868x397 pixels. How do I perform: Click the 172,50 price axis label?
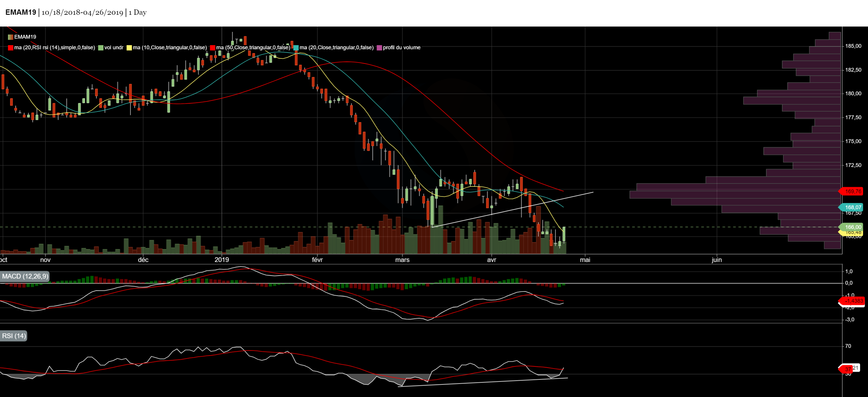tap(853, 165)
